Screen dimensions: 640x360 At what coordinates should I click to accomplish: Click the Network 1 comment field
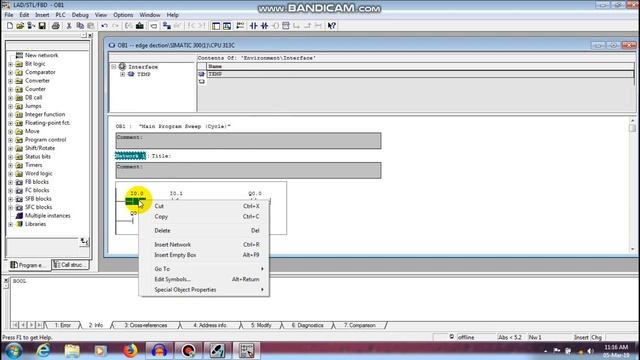tap(248, 170)
